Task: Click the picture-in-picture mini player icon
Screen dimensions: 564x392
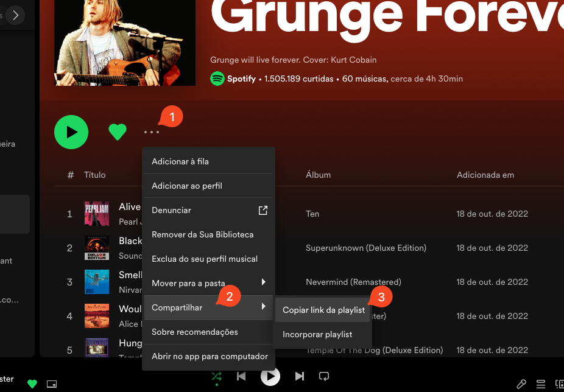Action: pos(52,383)
